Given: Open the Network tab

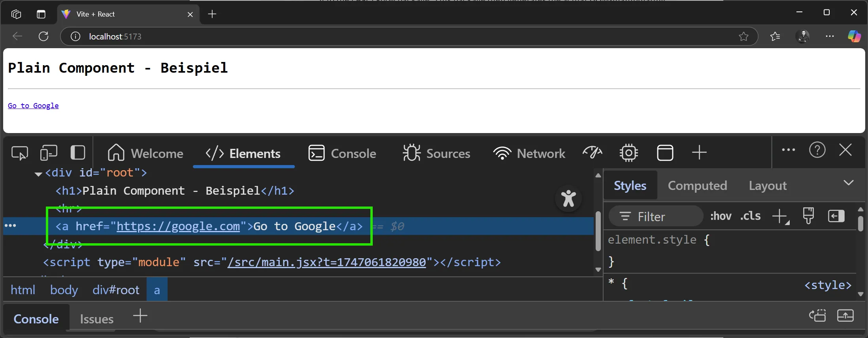Looking at the screenshot, I should [529, 153].
